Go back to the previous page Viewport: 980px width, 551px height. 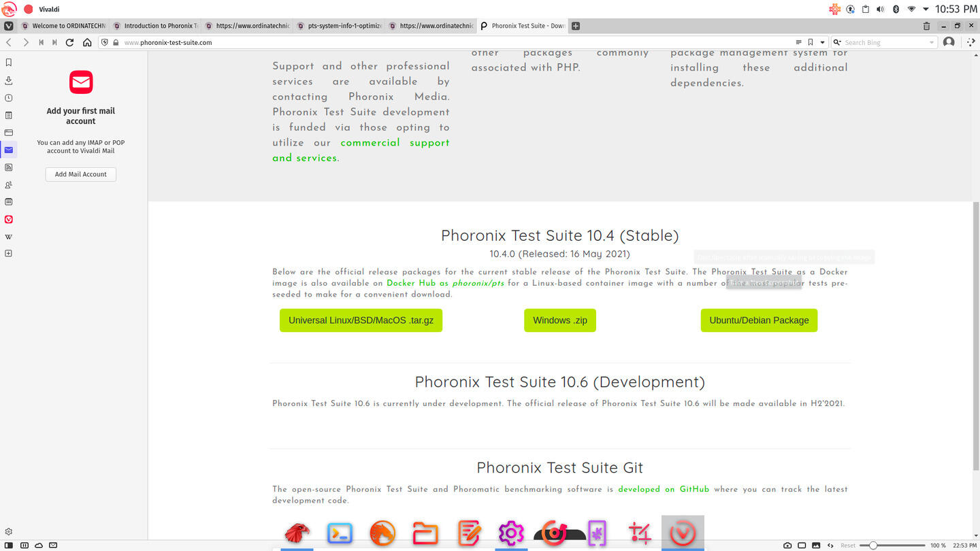9,42
